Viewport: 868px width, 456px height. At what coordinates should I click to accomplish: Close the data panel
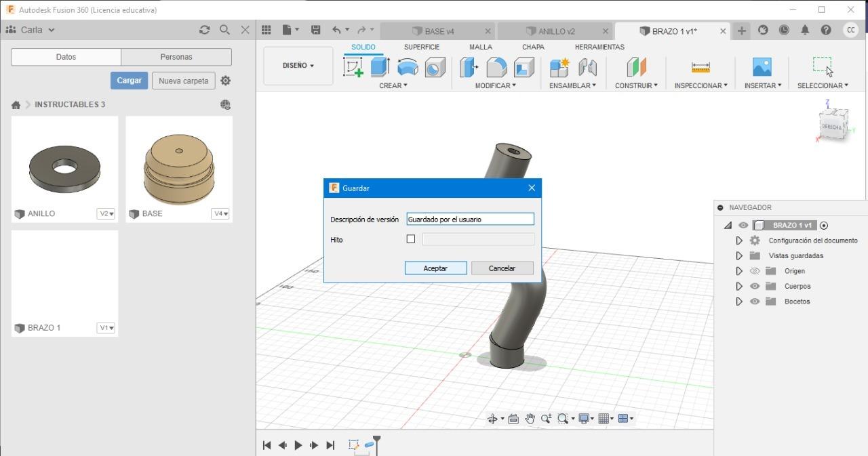coord(245,30)
